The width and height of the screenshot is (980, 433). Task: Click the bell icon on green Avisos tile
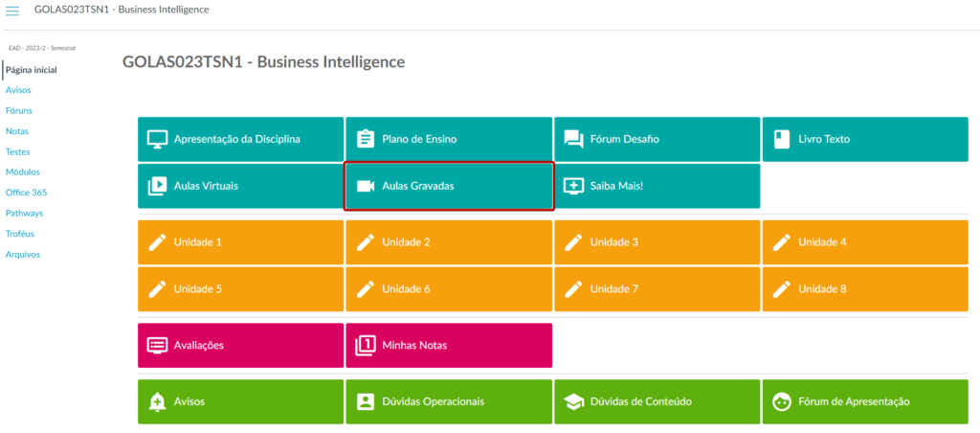tap(157, 401)
